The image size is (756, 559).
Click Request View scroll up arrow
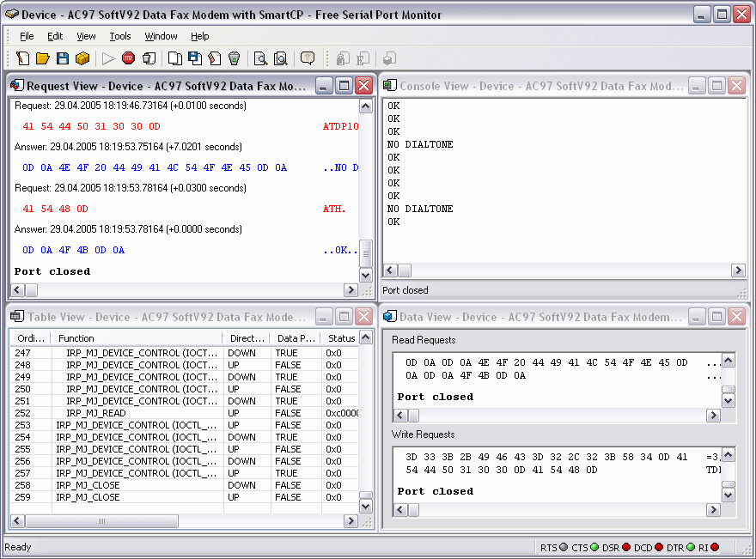tap(366, 106)
